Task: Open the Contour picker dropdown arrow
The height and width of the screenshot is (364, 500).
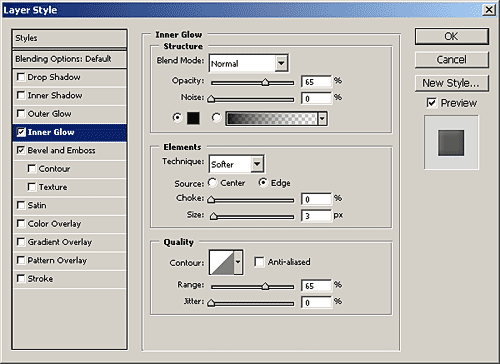Action: click(238, 262)
